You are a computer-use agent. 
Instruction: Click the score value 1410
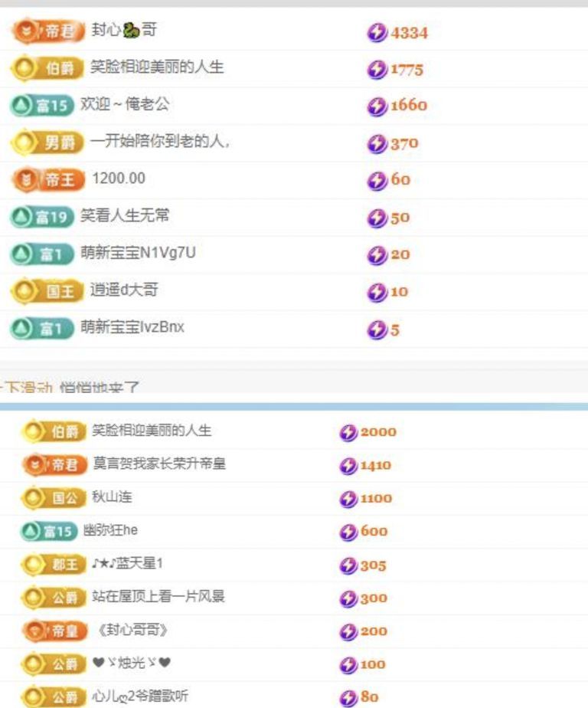[x=376, y=466]
